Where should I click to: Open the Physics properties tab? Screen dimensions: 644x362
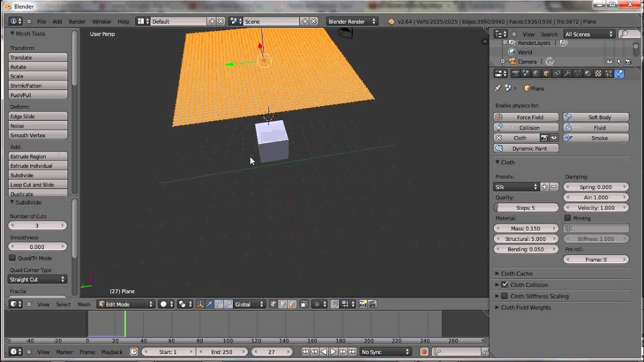click(619, 73)
